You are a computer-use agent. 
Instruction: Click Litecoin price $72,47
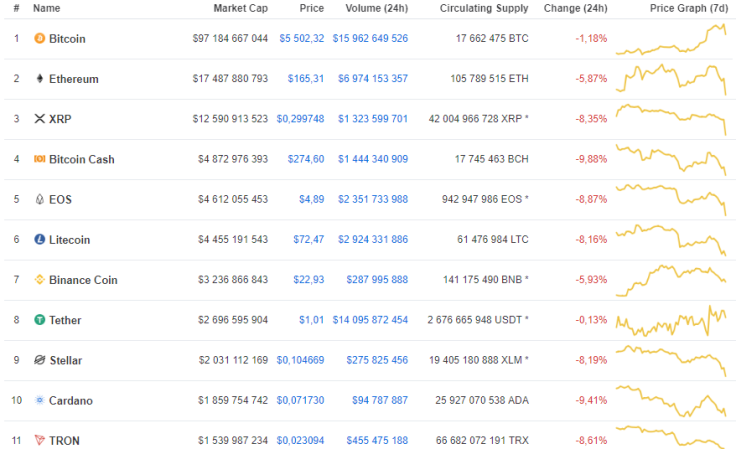point(308,239)
